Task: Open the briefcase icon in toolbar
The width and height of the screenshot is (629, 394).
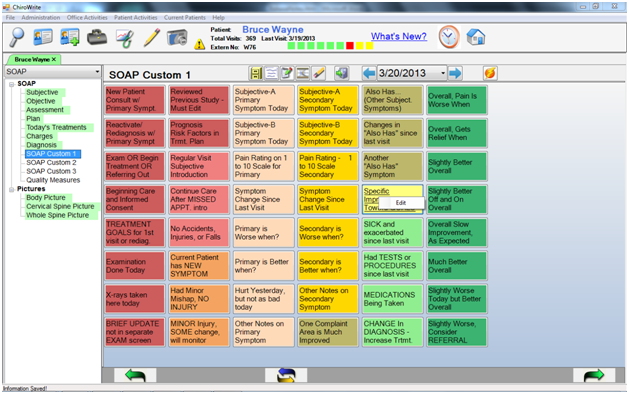Action: pos(97,37)
